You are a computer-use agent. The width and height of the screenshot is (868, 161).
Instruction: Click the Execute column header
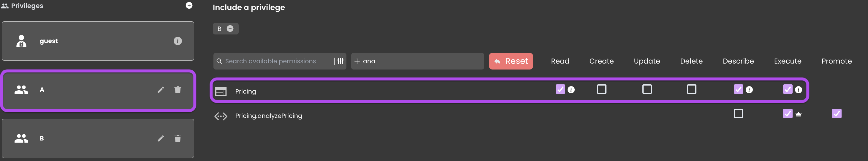coord(788,61)
